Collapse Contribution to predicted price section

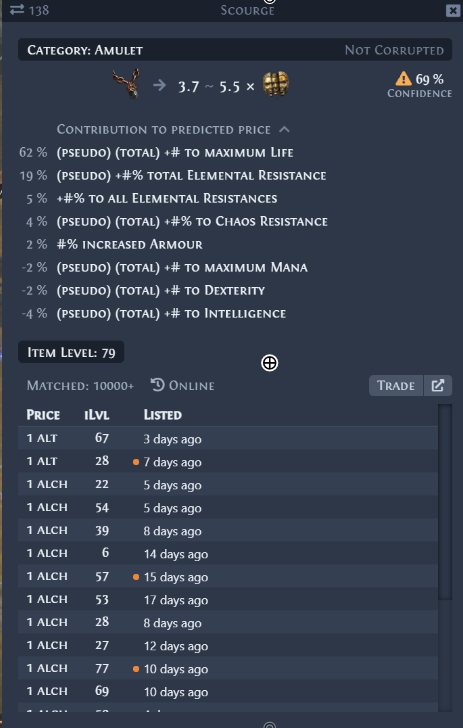point(163,130)
